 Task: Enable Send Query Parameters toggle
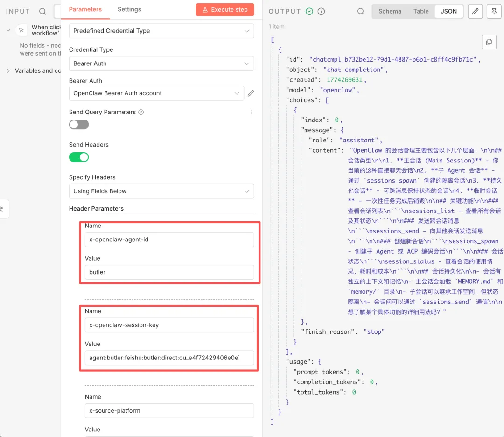click(x=79, y=125)
